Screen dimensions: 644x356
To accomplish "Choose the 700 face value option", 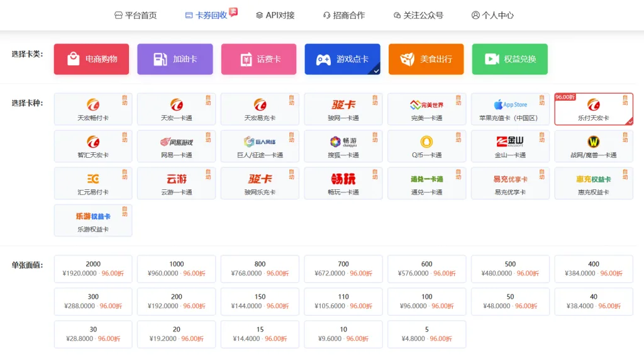I will click(343, 269).
